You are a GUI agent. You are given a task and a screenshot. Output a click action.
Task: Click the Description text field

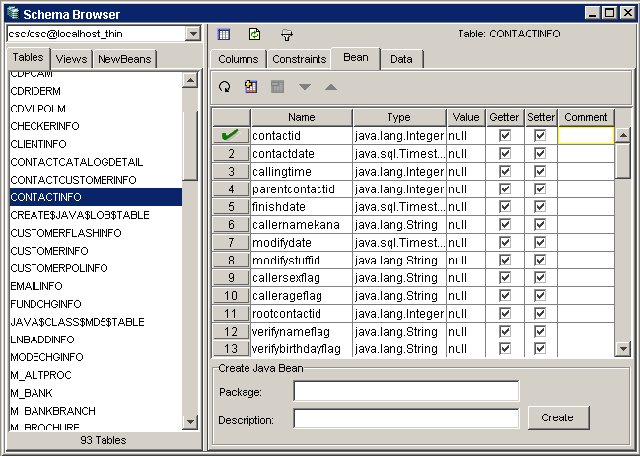pyautogui.click(x=406, y=418)
